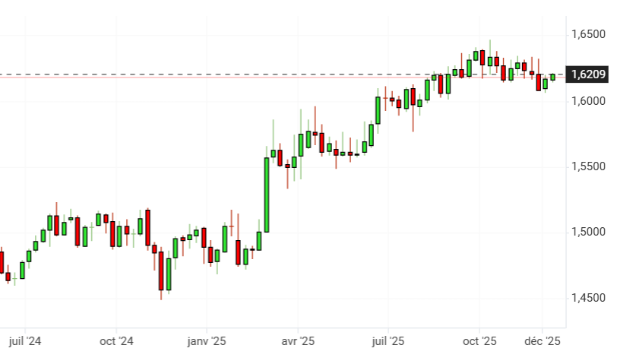Select the avr '25 time axis label
This screenshot has height=364, width=620.
point(298,342)
